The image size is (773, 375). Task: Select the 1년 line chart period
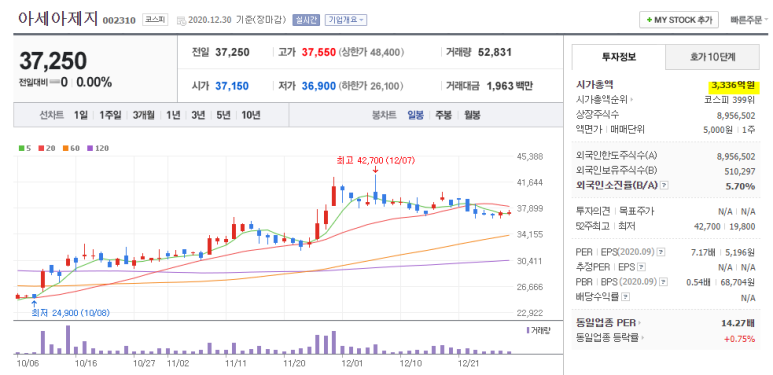point(173,115)
